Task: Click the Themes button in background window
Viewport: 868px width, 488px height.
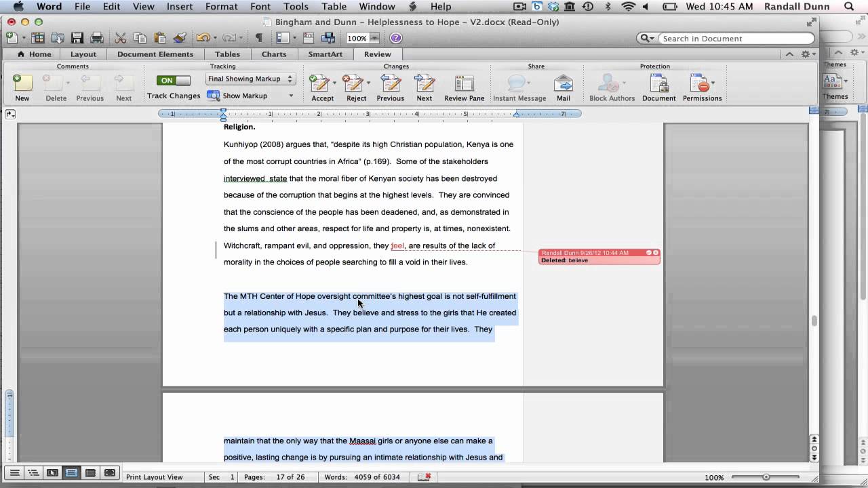Action: 835,86
